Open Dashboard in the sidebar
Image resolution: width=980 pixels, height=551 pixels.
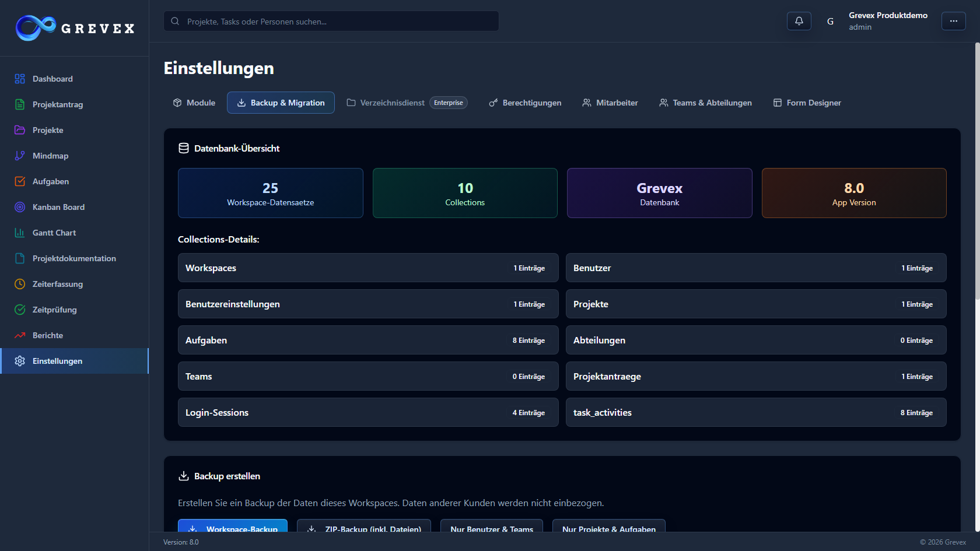point(75,79)
